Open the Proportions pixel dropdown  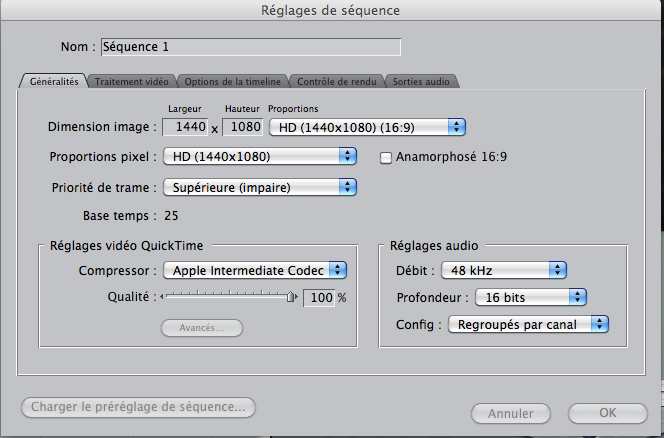coord(260,157)
